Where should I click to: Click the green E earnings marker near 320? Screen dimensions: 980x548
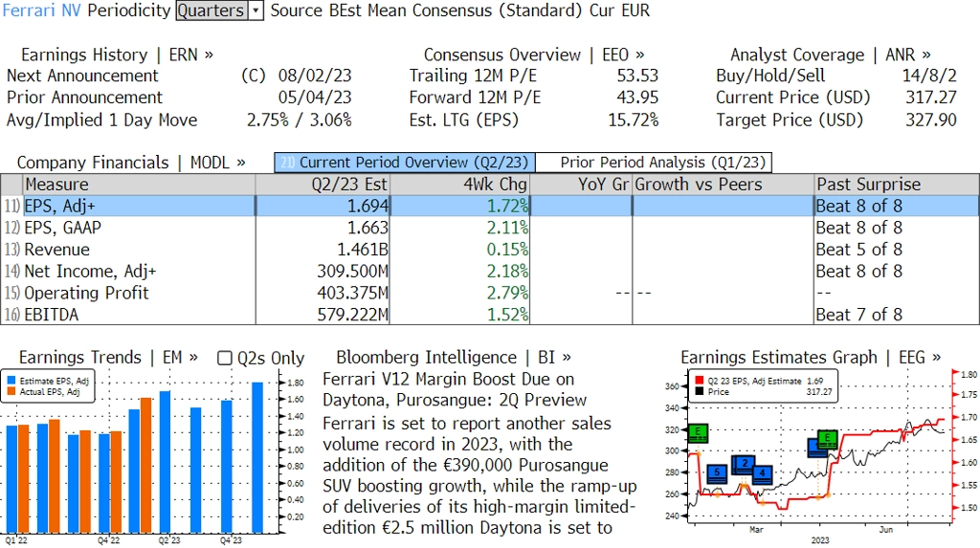click(x=698, y=432)
